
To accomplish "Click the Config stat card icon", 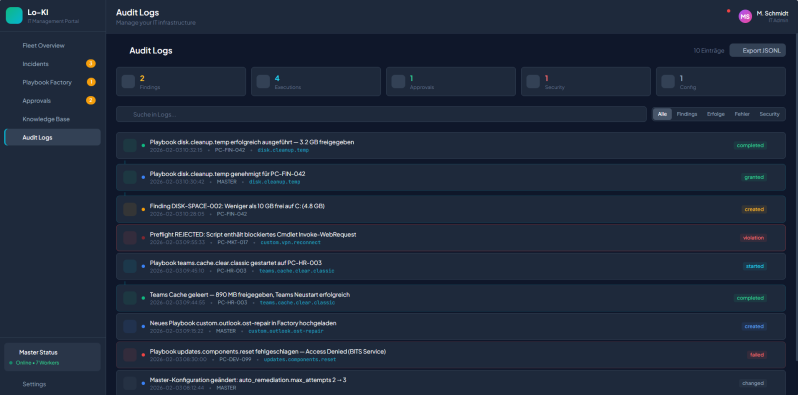I will click(x=668, y=81).
